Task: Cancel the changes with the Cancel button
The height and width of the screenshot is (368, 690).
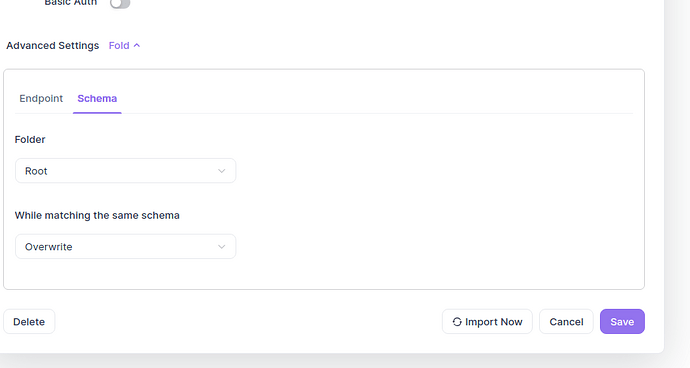Action: [x=566, y=321]
